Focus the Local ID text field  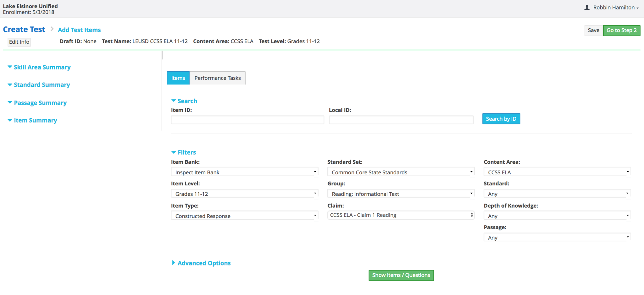pos(401,120)
